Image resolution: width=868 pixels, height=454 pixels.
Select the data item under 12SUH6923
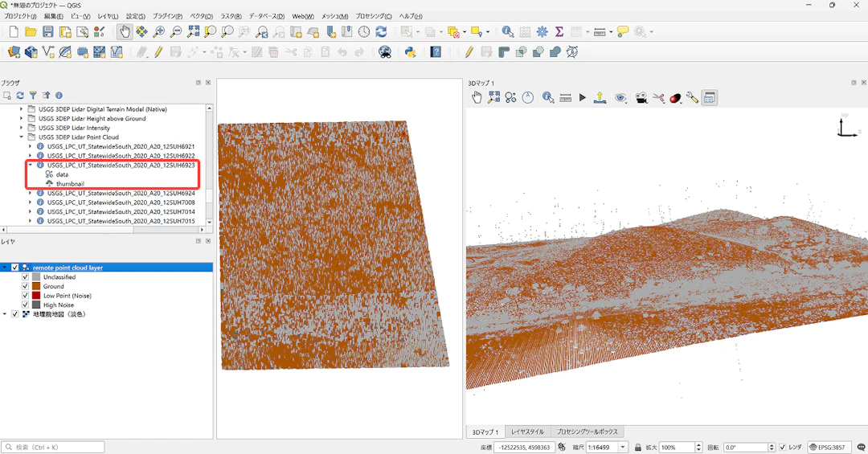tap(62, 174)
